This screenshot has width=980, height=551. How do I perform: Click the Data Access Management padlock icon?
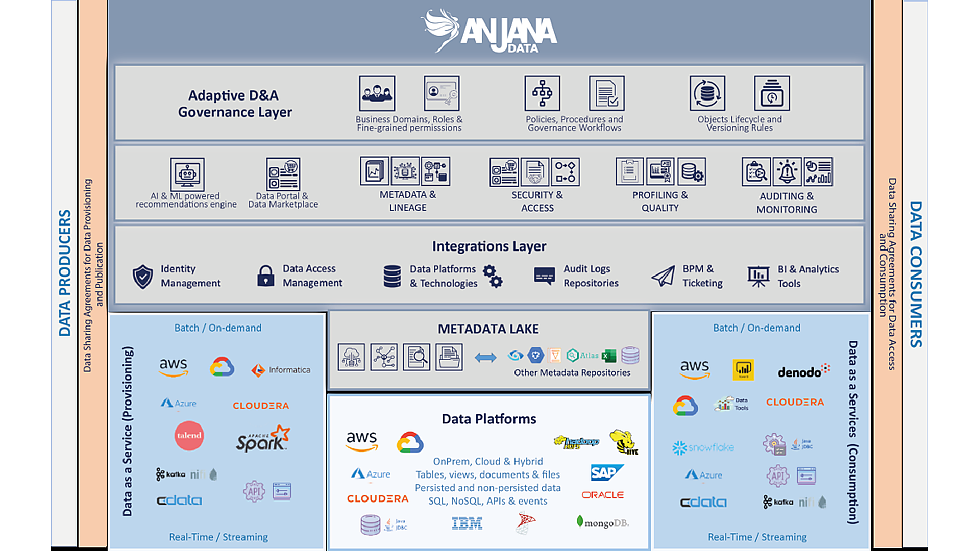coord(265,276)
